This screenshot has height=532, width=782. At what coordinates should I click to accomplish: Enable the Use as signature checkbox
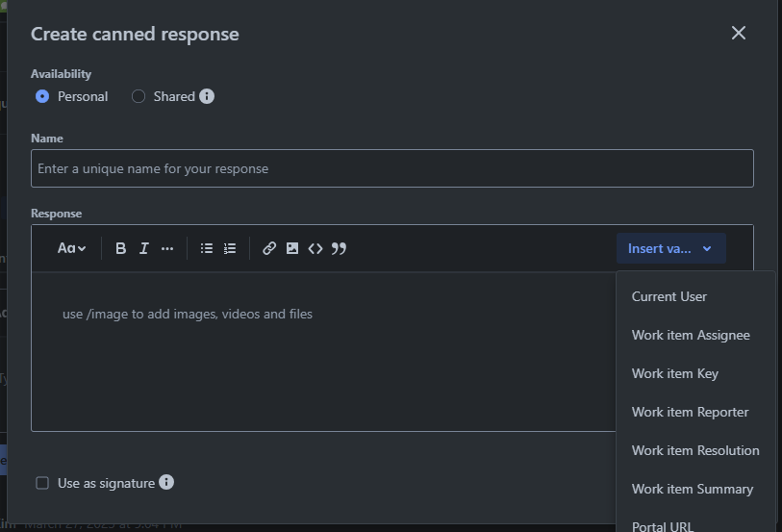[42, 483]
